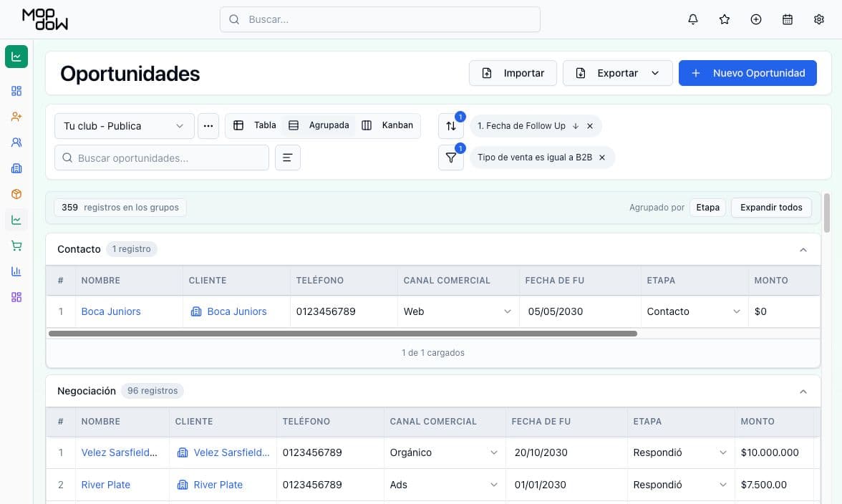
Task: Open the calendar icon in header
Action: click(x=788, y=19)
